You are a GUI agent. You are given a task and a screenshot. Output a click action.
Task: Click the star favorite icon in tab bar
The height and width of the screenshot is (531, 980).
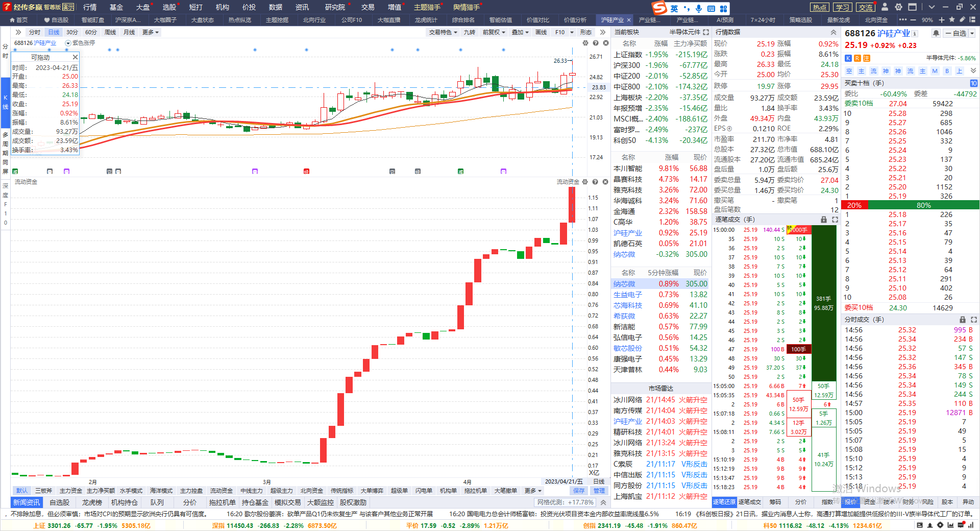click(x=952, y=20)
